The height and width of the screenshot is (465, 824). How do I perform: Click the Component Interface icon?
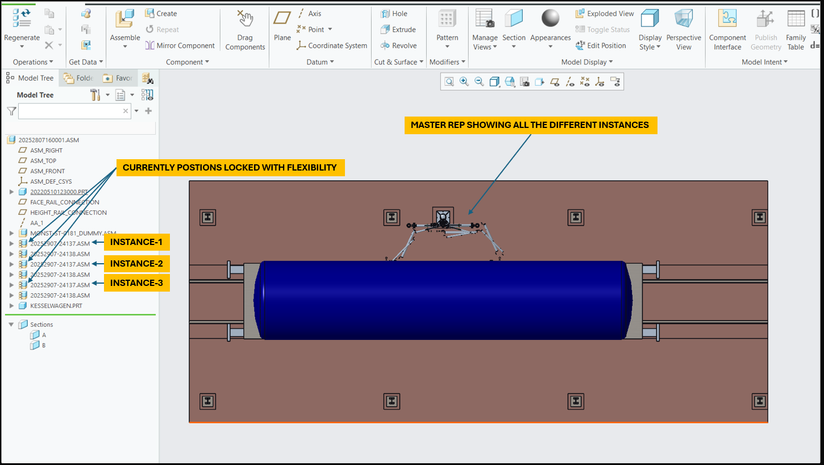click(727, 19)
